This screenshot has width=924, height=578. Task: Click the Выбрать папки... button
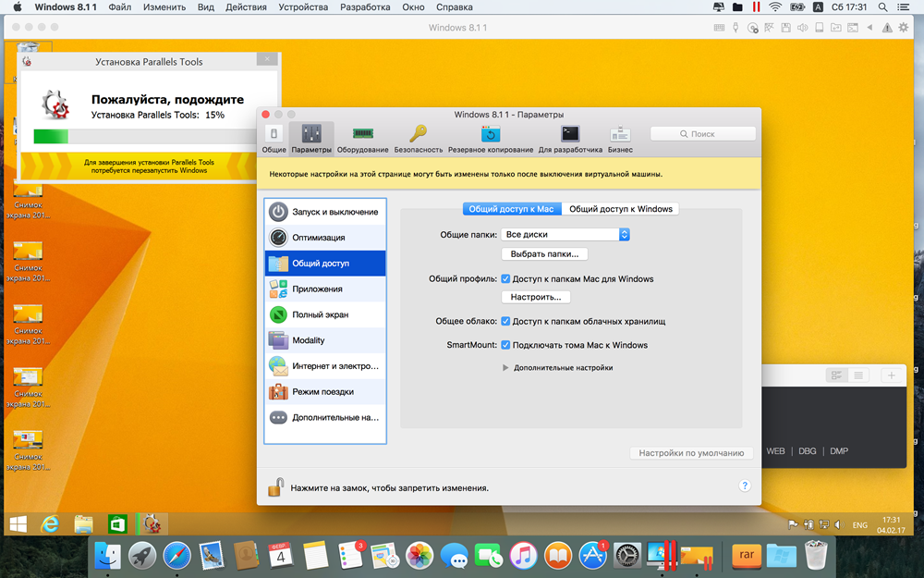pyautogui.click(x=544, y=254)
